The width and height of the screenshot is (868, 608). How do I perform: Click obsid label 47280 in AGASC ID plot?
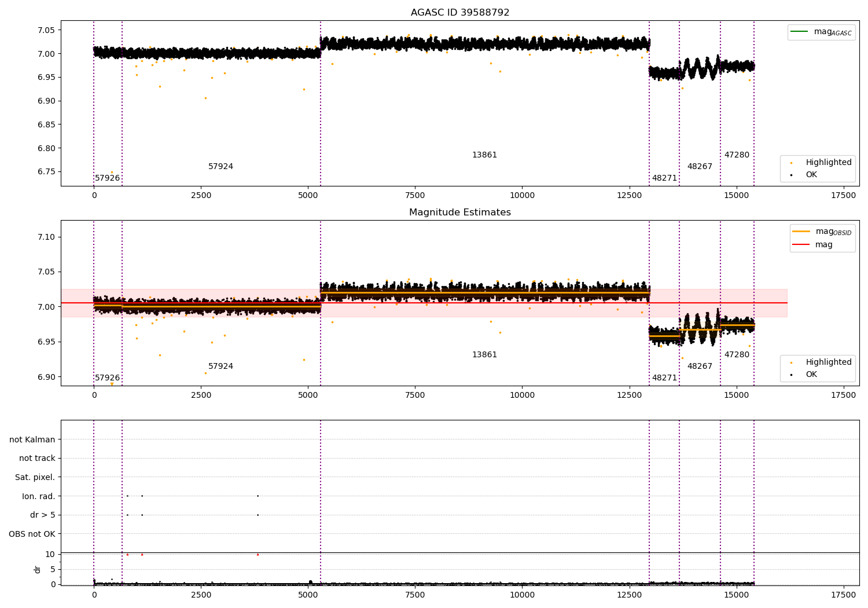point(737,155)
